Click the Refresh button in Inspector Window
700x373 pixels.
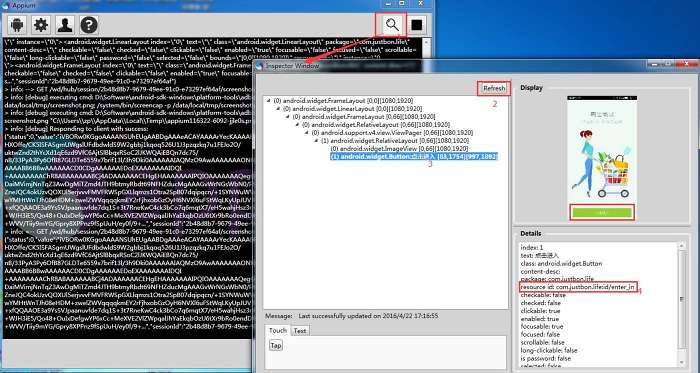pyautogui.click(x=494, y=88)
